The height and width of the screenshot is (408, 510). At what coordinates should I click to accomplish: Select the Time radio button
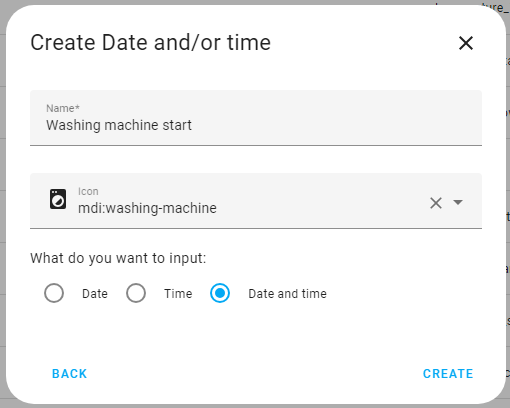click(136, 293)
